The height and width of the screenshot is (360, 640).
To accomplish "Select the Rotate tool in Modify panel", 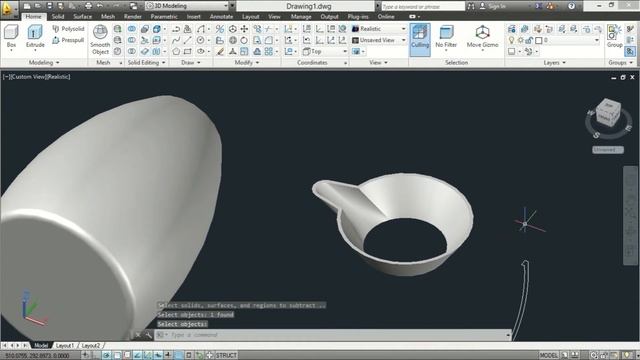I will point(244,40).
